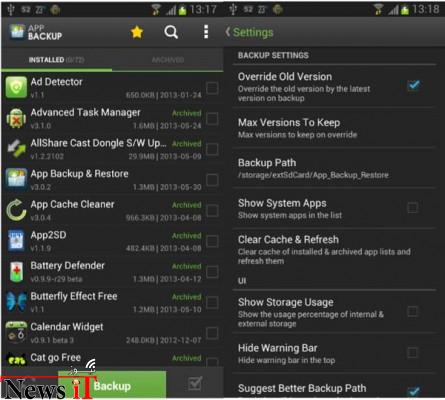Image resolution: width=445 pixels, height=400 pixels.
Task: Tap the Butterfly Effect Free icon
Action: coord(16,302)
